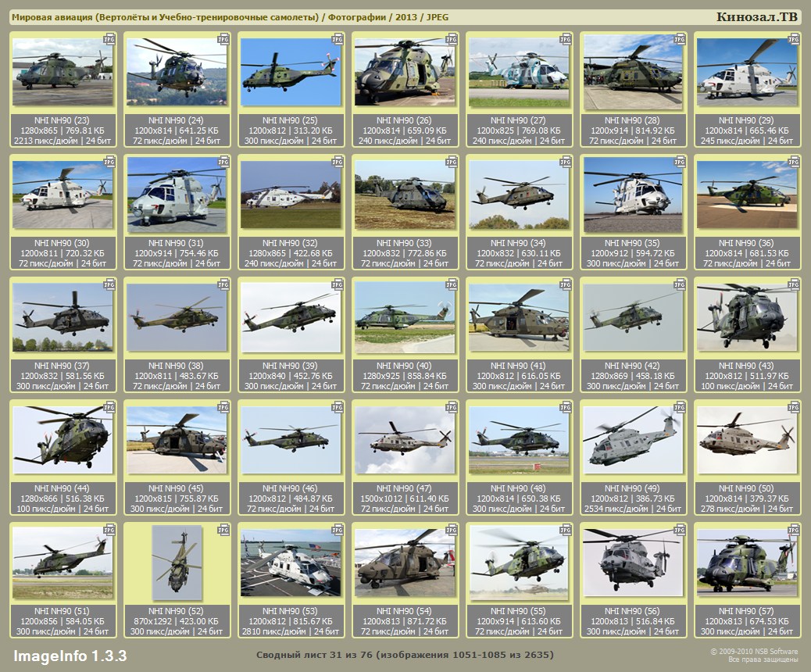811x672 pixels.
Task: Click the JPG badge on NHI NH90 (57)
Action: pyautogui.click(x=793, y=530)
